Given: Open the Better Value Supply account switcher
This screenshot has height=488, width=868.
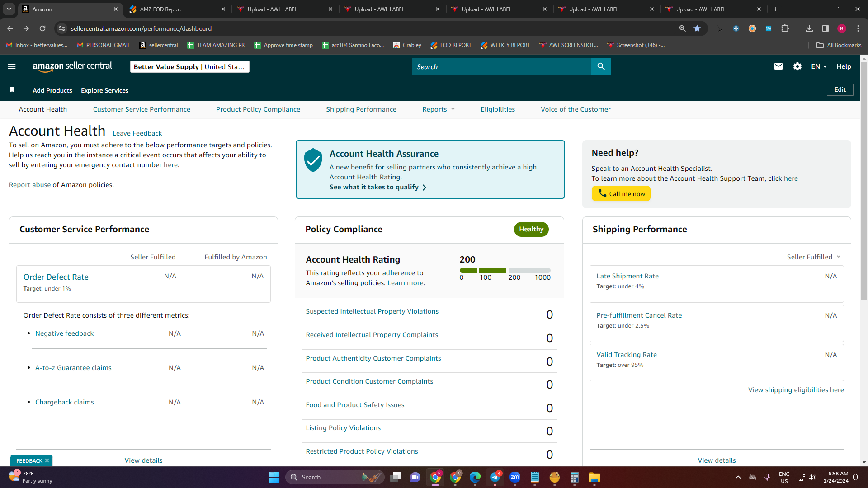Looking at the screenshot, I should tap(190, 66).
